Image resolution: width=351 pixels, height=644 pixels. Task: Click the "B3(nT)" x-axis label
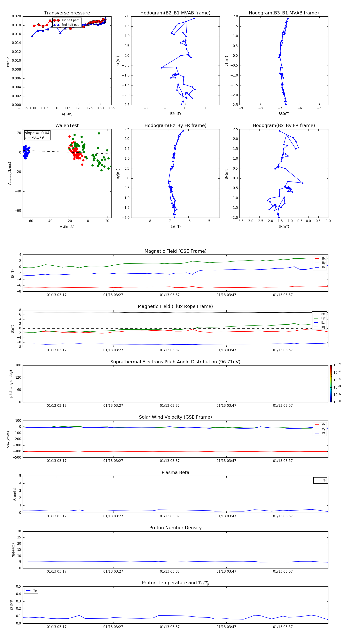284,114
